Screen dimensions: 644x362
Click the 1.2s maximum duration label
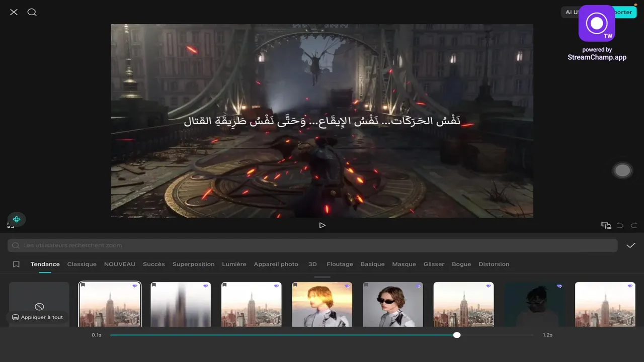(x=547, y=335)
